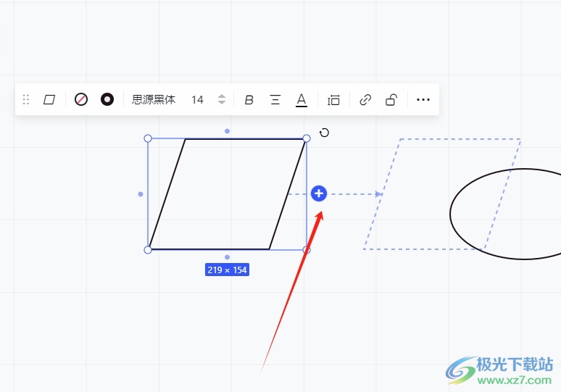
Task: Click the blue plus quick-create button
Action: tap(319, 193)
